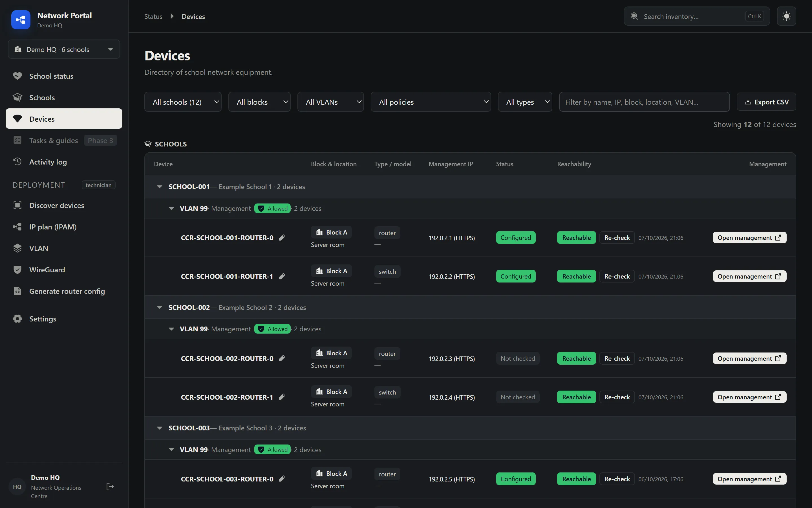Click the graduation cap icon beside Schools

[x=17, y=97]
